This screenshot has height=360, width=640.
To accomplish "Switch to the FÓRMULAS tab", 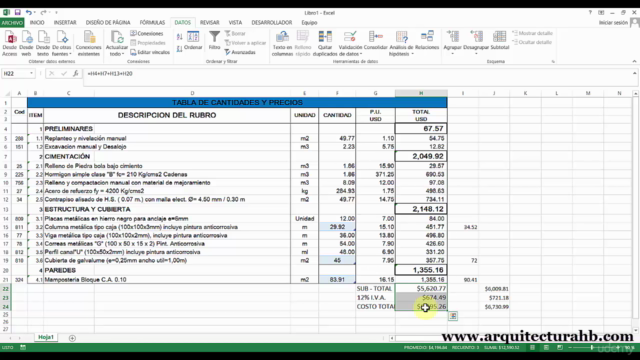I will 152,23.
